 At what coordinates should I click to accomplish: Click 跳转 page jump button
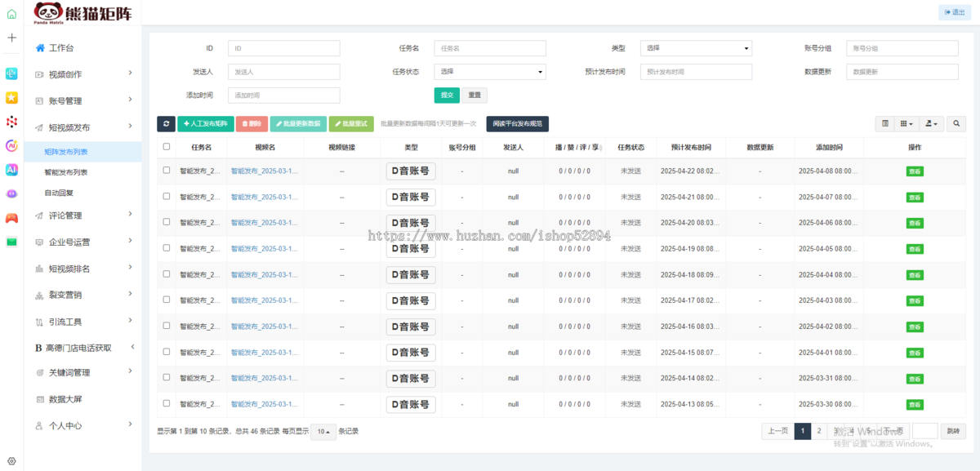tap(953, 431)
